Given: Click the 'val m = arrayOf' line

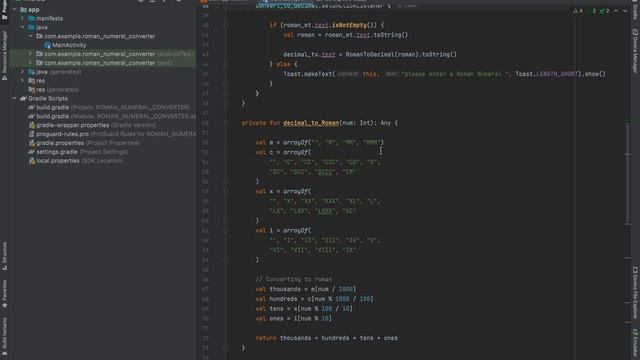Looking at the screenshot, I should point(320,142).
